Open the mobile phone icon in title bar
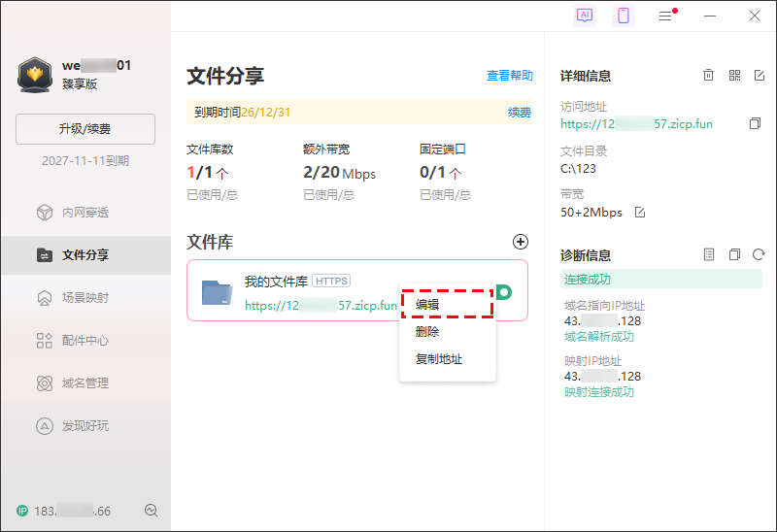The image size is (777, 532). (x=624, y=16)
